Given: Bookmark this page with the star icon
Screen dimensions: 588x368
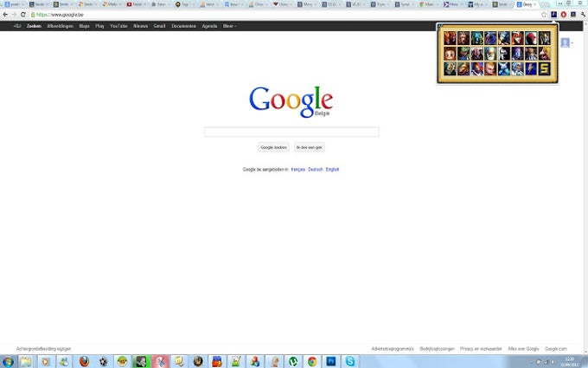Looking at the screenshot, I should click(x=544, y=15).
